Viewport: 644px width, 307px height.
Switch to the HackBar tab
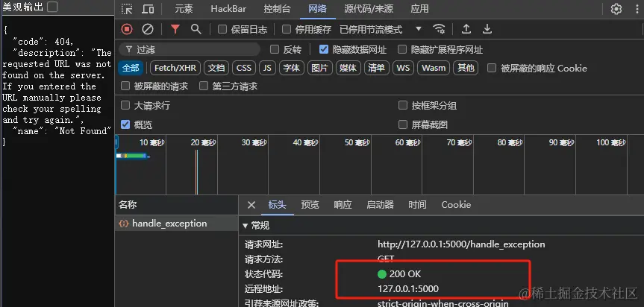pyautogui.click(x=228, y=9)
